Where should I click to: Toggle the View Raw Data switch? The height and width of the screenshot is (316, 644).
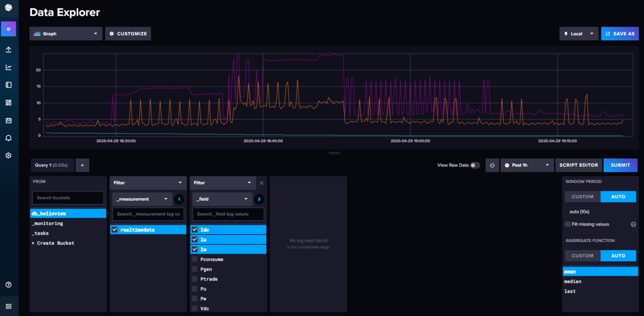click(475, 165)
